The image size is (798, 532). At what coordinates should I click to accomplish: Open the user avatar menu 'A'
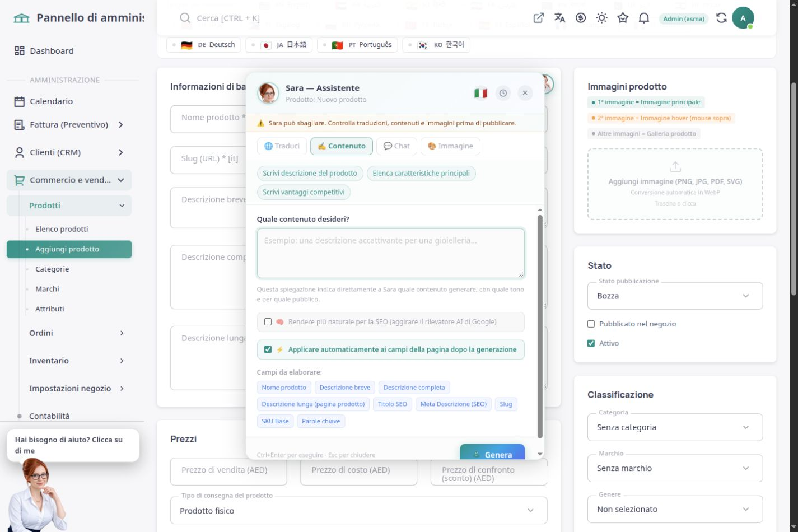click(743, 18)
